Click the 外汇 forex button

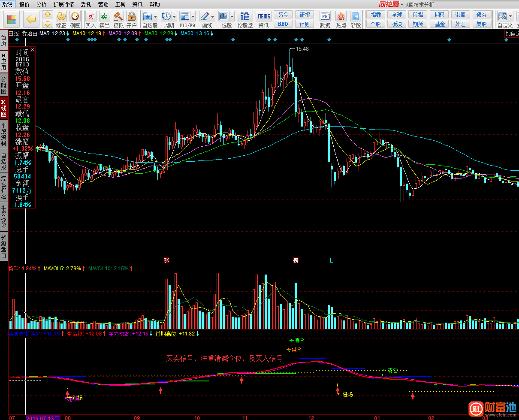tap(461, 24)
